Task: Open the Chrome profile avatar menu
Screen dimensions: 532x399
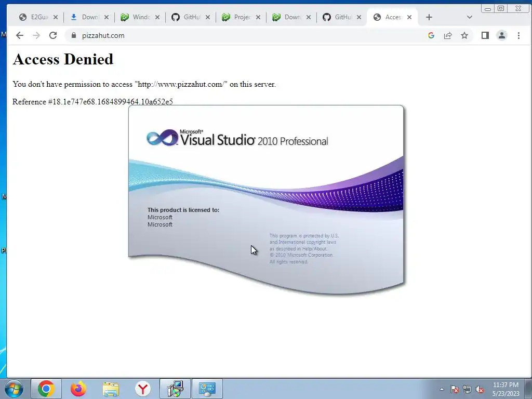Action: (502, 35)
